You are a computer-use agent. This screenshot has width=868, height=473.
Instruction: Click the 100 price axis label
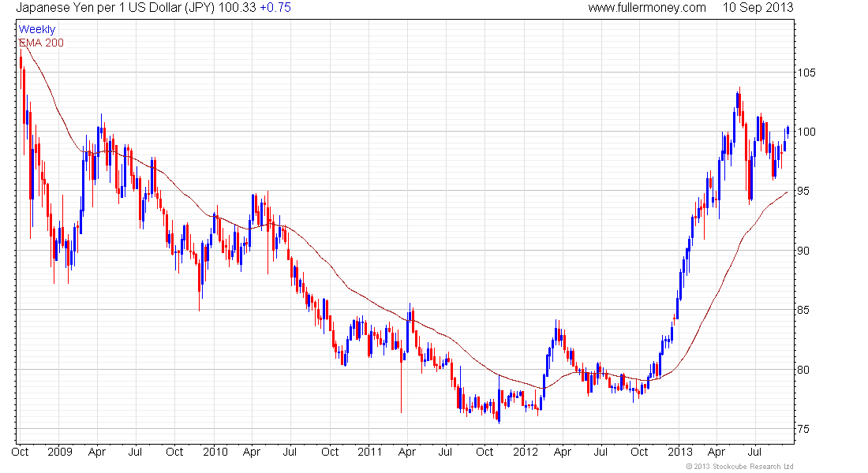806,132
